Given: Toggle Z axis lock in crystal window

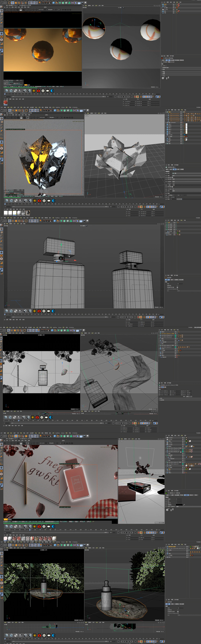Looking at the screenshot, I should pyautogui.click(x=37, y=111).
